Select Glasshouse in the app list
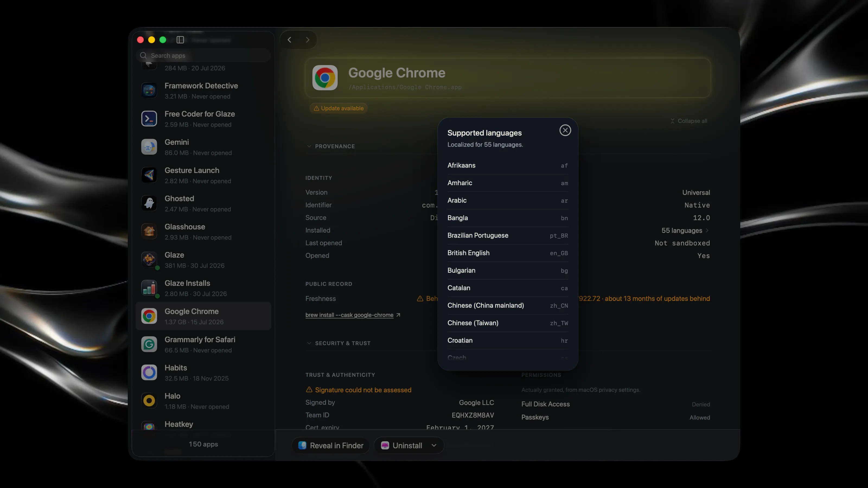Viewport: 868px width, 488px height. (203, 231)
